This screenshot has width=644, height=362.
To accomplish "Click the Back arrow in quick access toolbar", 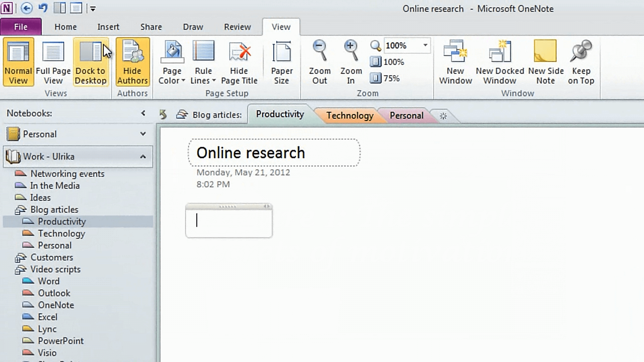I will [x=27, y=8].
